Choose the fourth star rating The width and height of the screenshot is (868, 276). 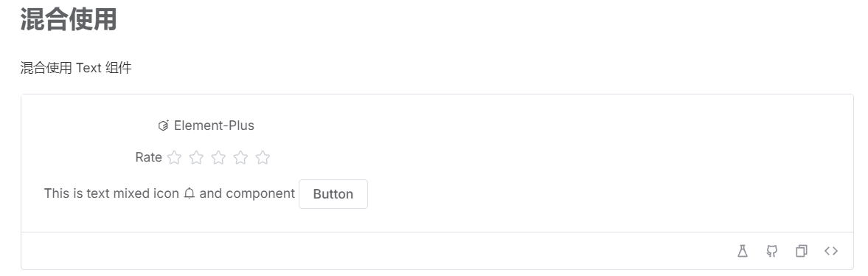tap(241, 158)
